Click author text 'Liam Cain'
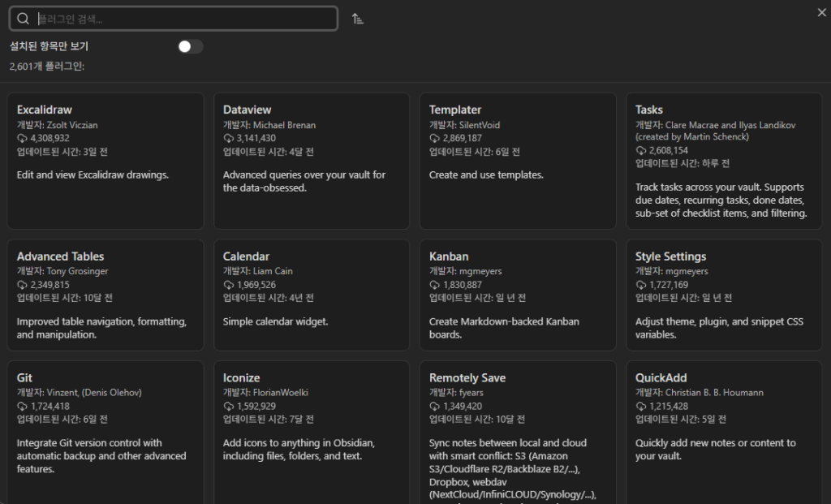The height and width of the screenshot is (504, 831). click(273, 271)
